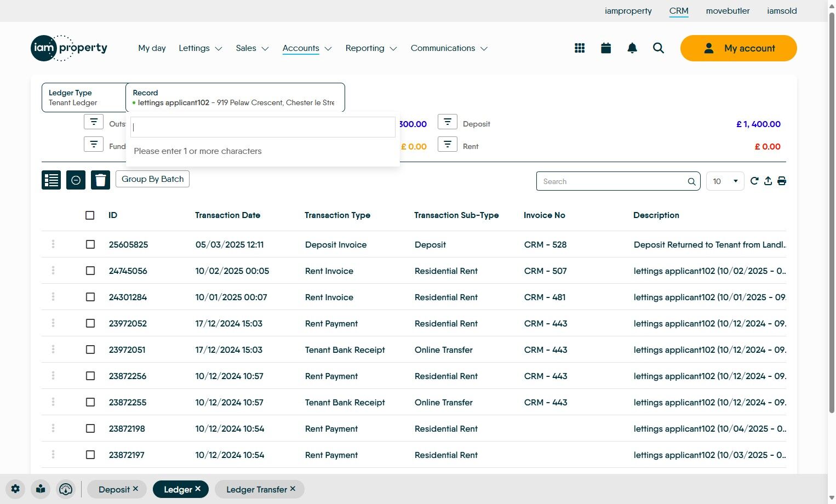The height and width of the screenshot is (504, 836).
Task: Expand the Communications menu
Action: tap(449, 48)
